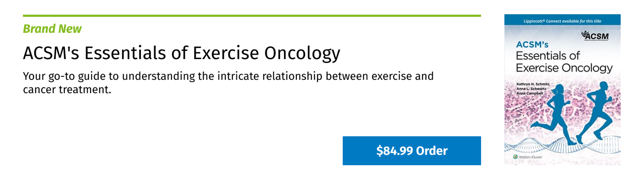Click the $84.99 Order button
Viewport: 644px width, 179px height.
[411, 151]
